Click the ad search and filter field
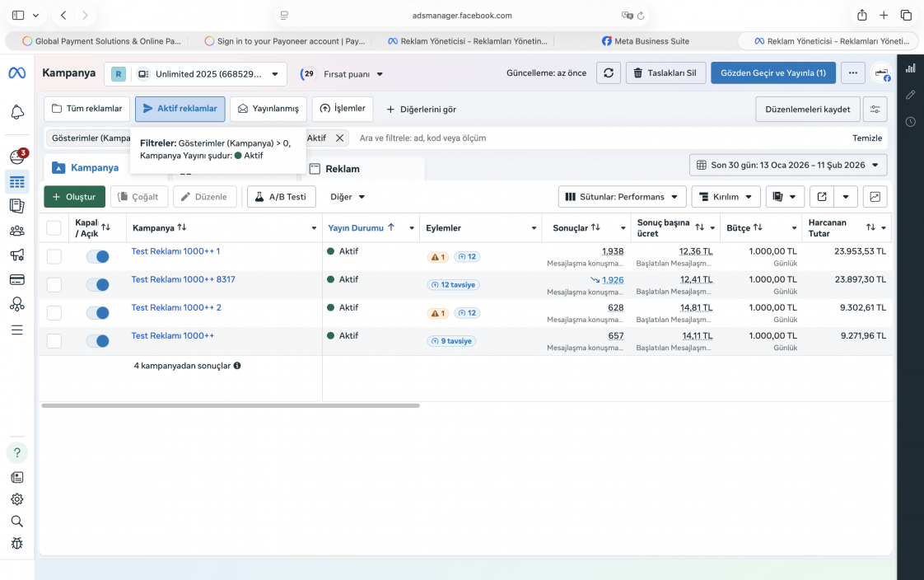Screen dimensions: 924x580 601,138
